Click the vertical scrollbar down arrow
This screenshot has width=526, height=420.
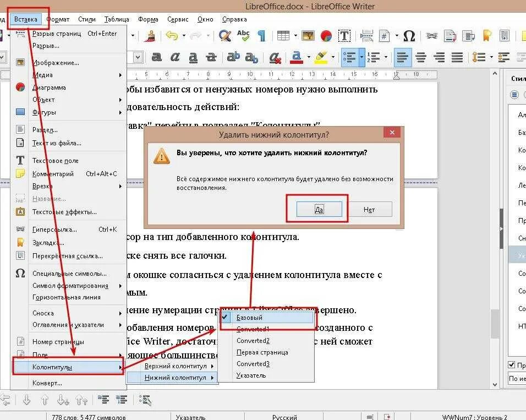coord(495,385)
